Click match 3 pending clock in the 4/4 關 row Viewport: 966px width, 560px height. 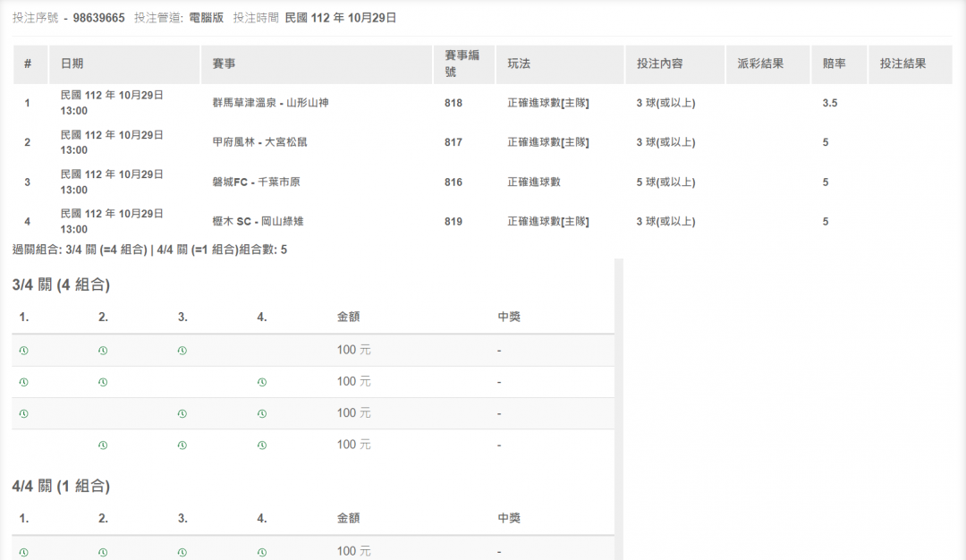pos(182,552)
